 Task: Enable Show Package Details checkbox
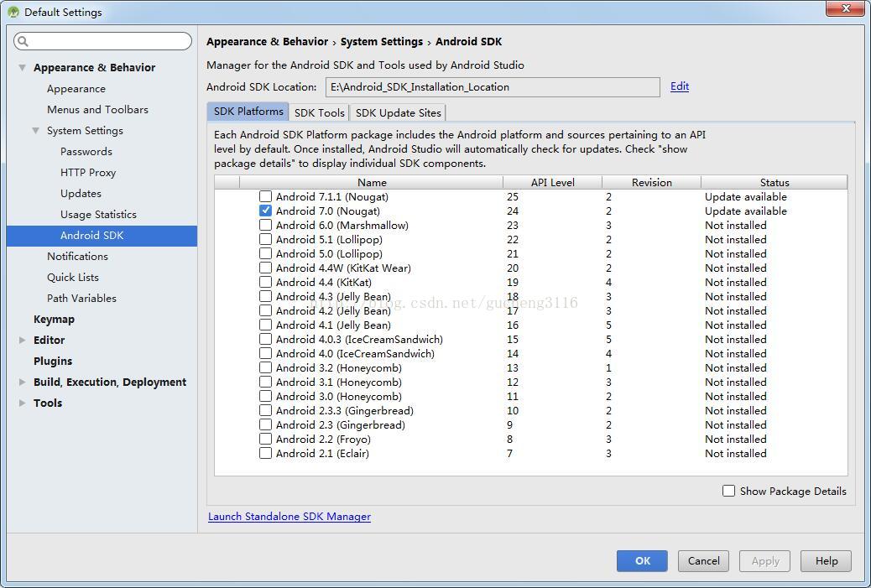click(x=729, y=491)
